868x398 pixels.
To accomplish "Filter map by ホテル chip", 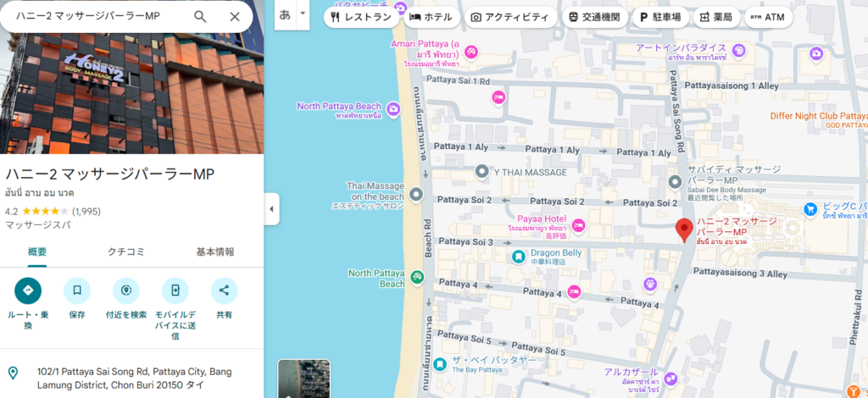I will click(x=431, y=17).
